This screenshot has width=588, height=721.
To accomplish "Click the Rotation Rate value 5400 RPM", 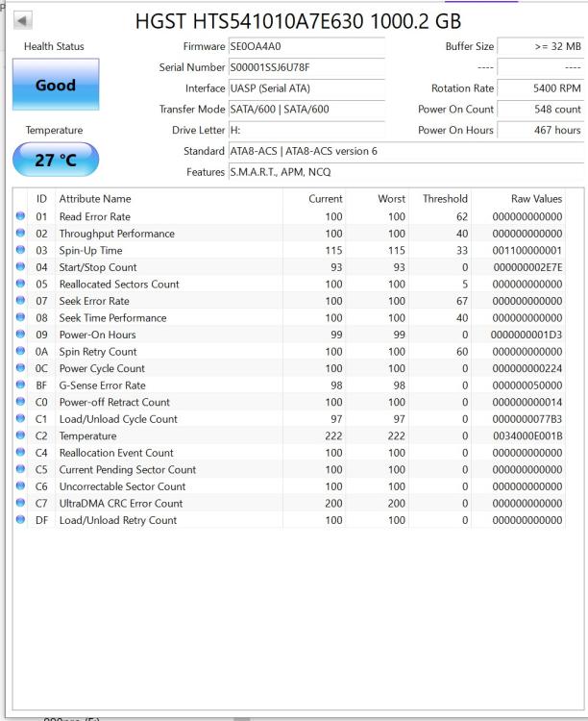I will coord(541,88).
